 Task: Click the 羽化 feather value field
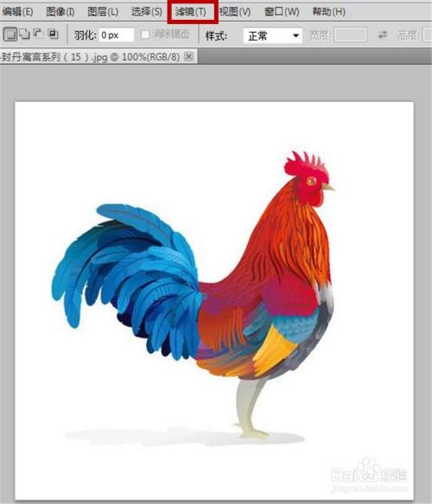coord(117,35)
